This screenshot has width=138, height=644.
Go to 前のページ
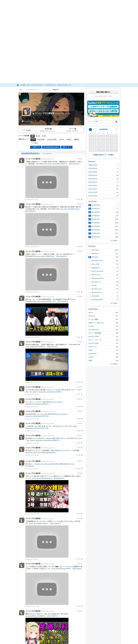pos(36,147)
